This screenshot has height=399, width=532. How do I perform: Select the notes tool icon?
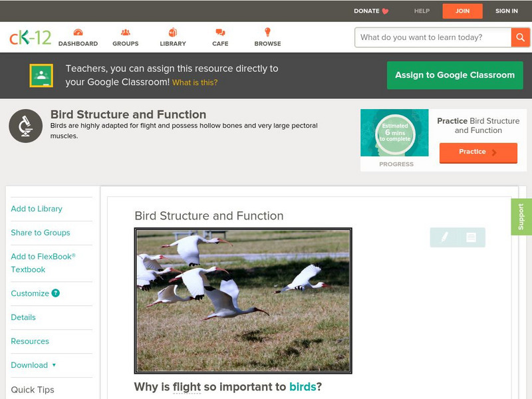(471, 237)
